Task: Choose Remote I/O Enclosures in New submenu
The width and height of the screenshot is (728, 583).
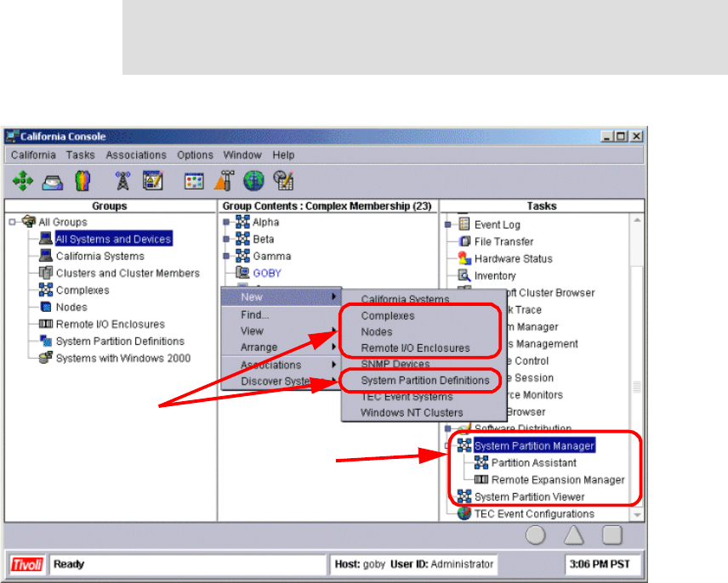Action: pyautogui.click(x=416, y=348)
